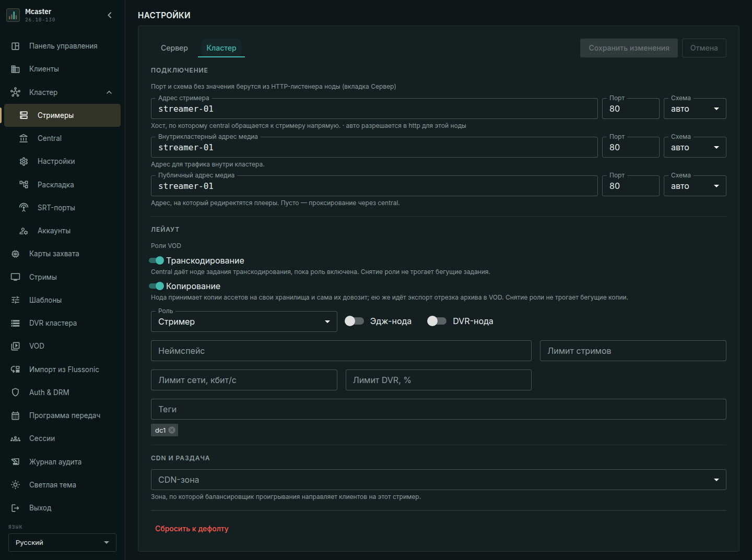Click the DVR кластера storage icon

(x=16, y=323)
